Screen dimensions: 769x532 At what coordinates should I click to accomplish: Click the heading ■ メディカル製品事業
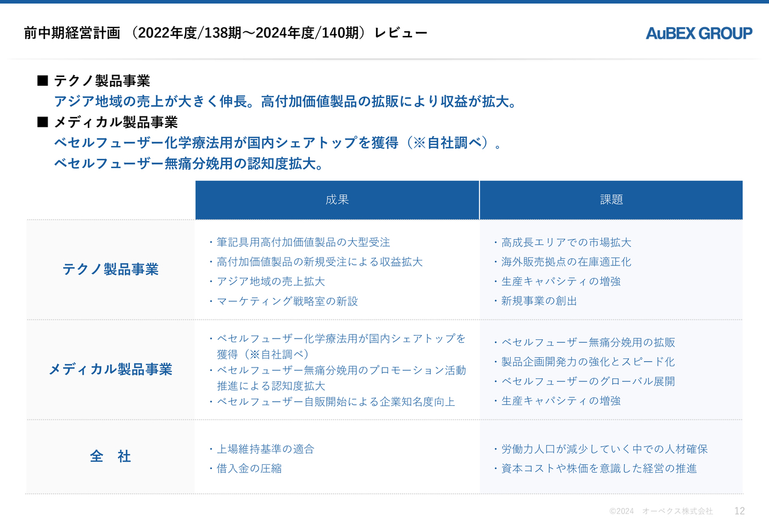108,122
